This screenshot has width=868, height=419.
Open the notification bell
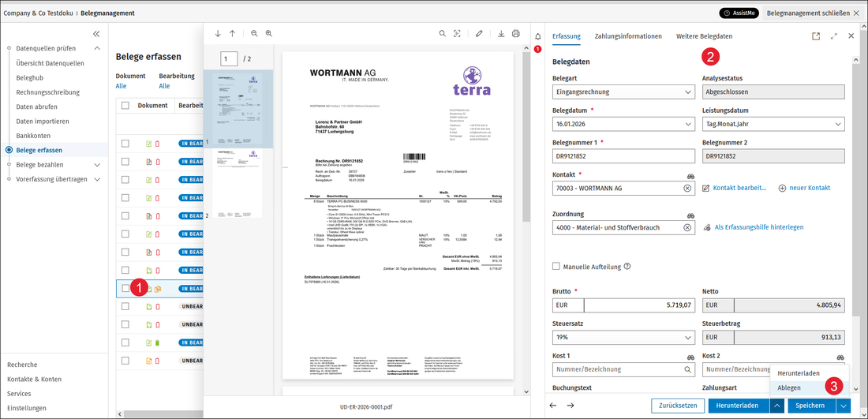point(537,36)
